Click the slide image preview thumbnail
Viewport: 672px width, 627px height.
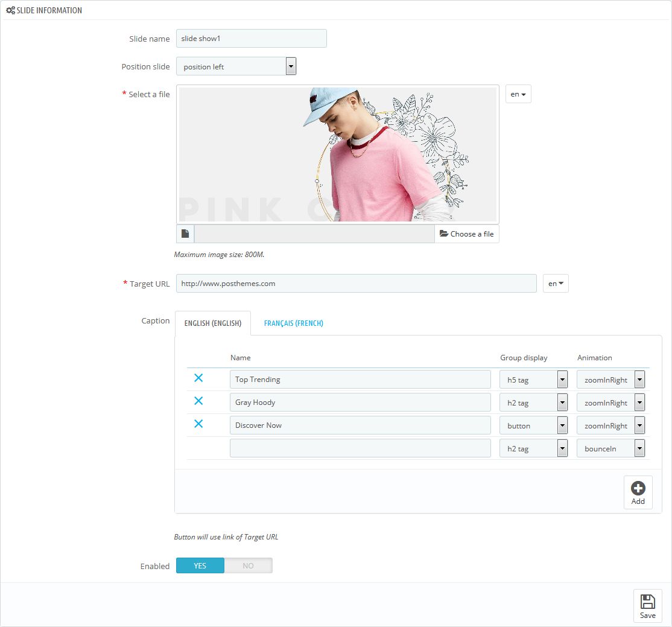coord(337,154)
